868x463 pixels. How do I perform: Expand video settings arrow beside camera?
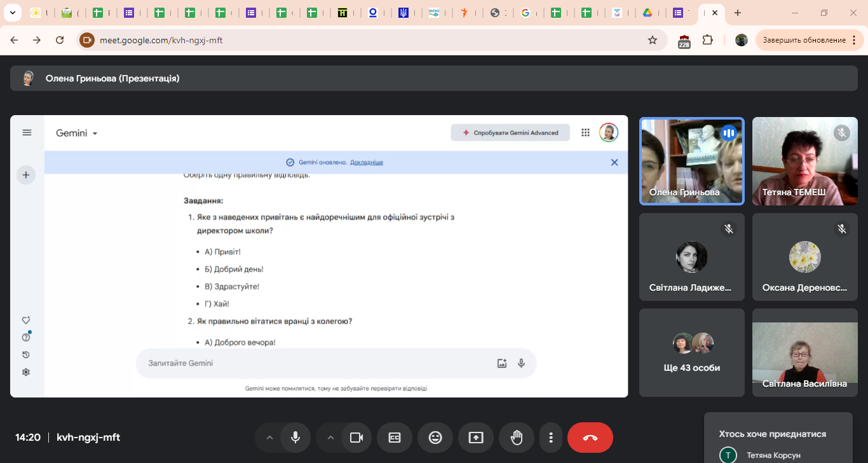click(x=330, y=438)
